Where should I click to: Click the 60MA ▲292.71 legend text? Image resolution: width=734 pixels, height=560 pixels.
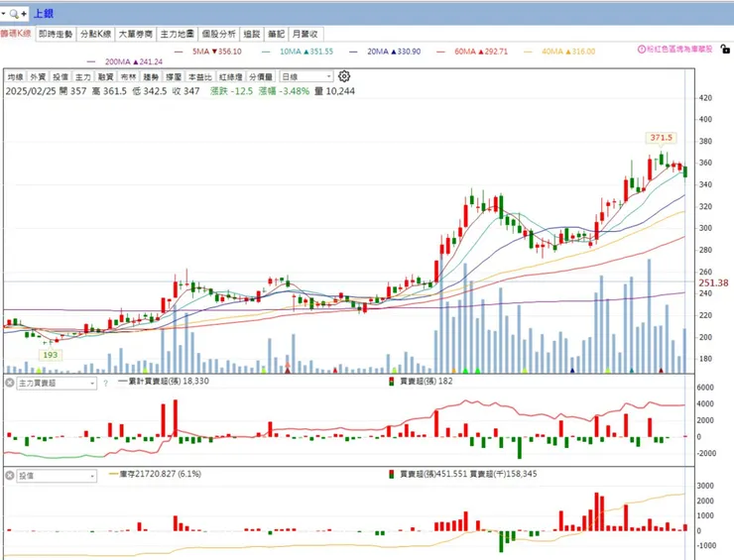click(x=481, y=52)
